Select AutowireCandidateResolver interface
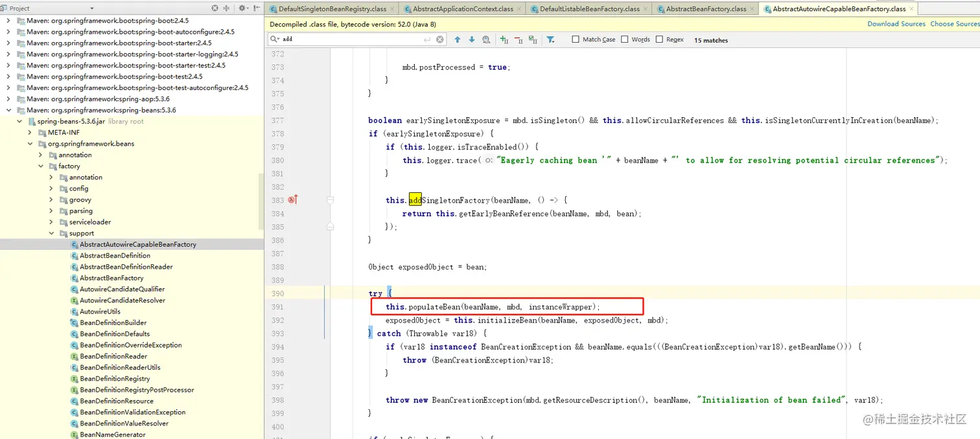This screenshot has height=439, width=980. 122,300
